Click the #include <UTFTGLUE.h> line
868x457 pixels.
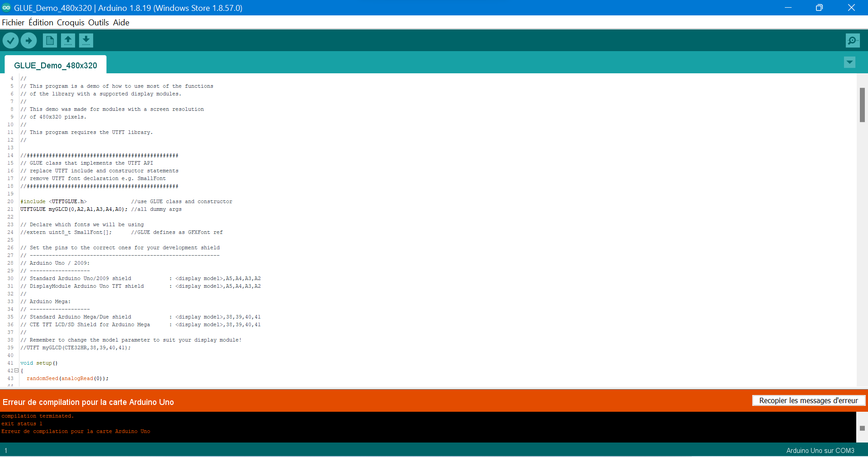[126, 202]
